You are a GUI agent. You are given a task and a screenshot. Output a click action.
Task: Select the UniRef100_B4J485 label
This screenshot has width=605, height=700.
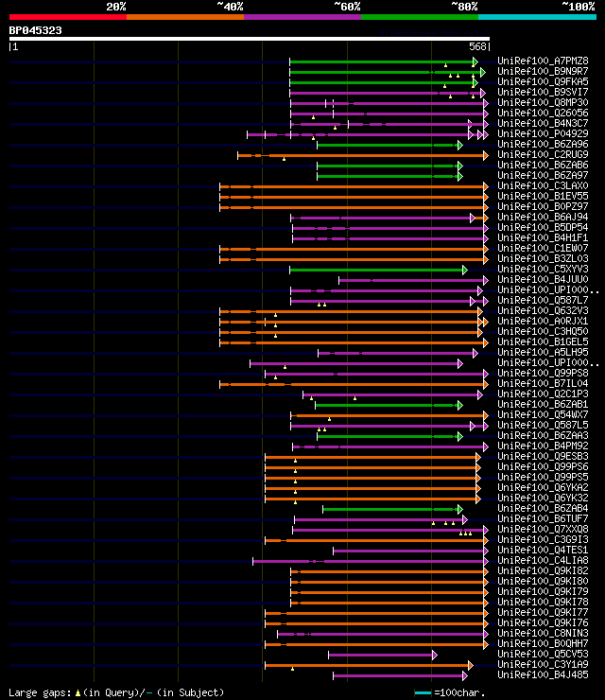pyautogui.click(x=543, y=675)
